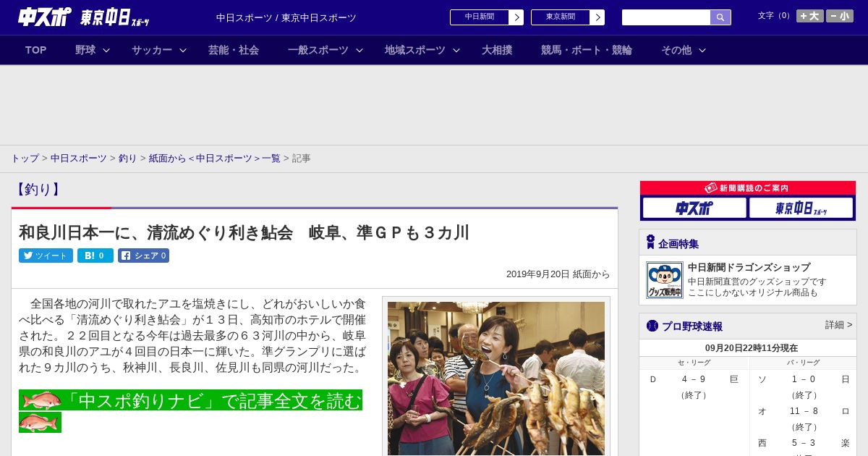
Task: Click the オ 11-8 ロ score row
Action: click(x=803, y=411)
